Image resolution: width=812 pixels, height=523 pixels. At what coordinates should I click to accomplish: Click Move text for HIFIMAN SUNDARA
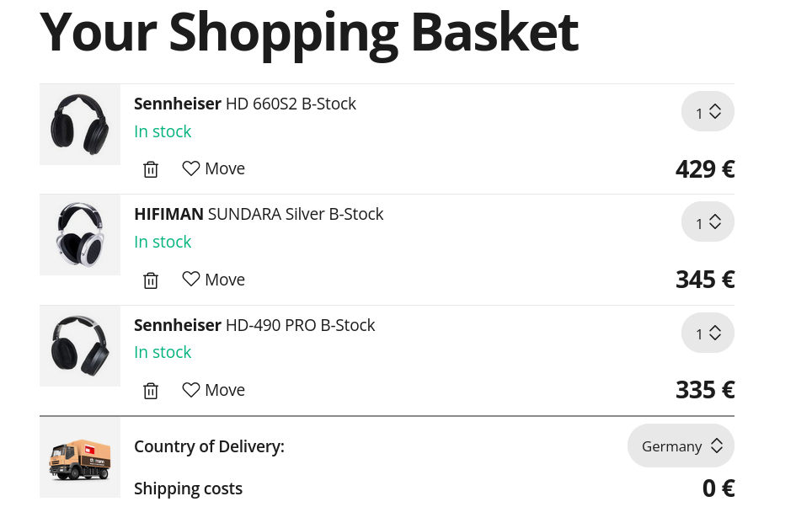pyautogui.click(x=225, y=280)
